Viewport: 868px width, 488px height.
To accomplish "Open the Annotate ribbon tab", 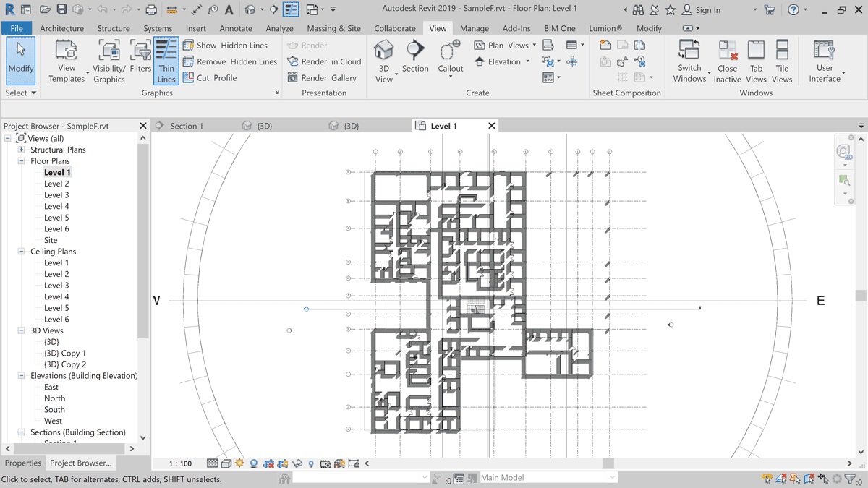I will tap(236, 28).
